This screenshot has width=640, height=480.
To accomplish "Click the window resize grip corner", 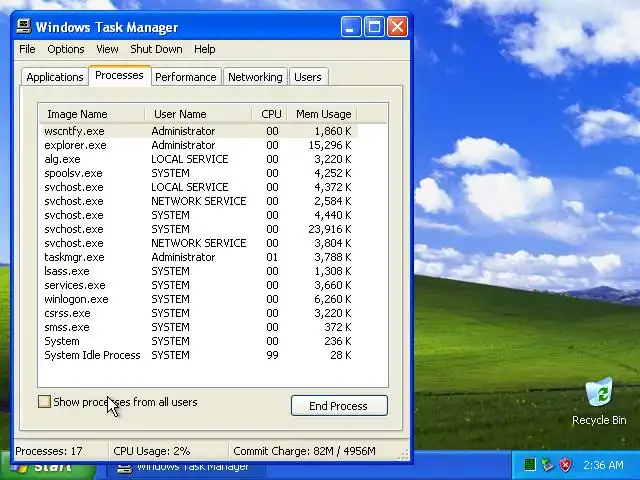I will point(404,455).
